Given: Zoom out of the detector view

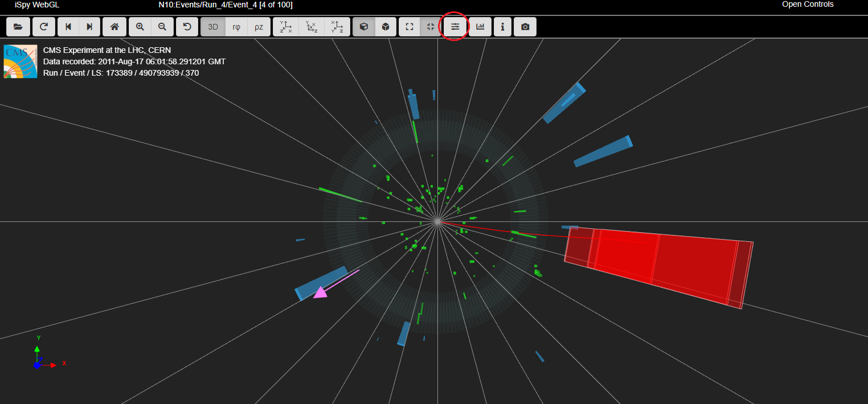Looking at the screenshot, I should coord(162,27).
